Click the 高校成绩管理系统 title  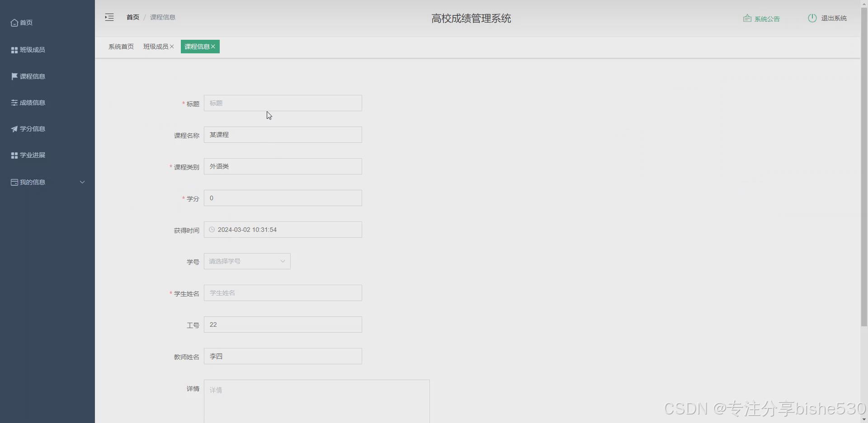[x=471, y=19]
